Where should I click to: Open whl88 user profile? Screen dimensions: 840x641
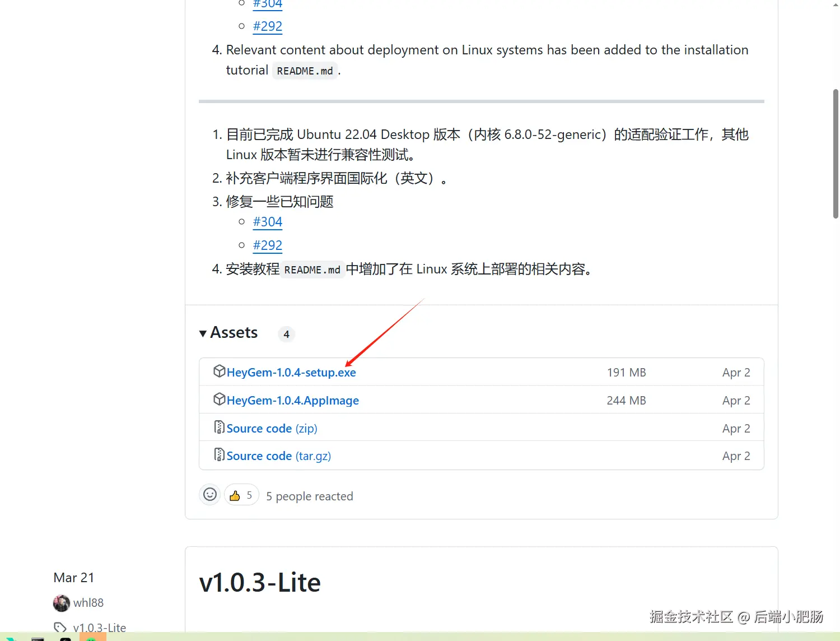[88, 603]
